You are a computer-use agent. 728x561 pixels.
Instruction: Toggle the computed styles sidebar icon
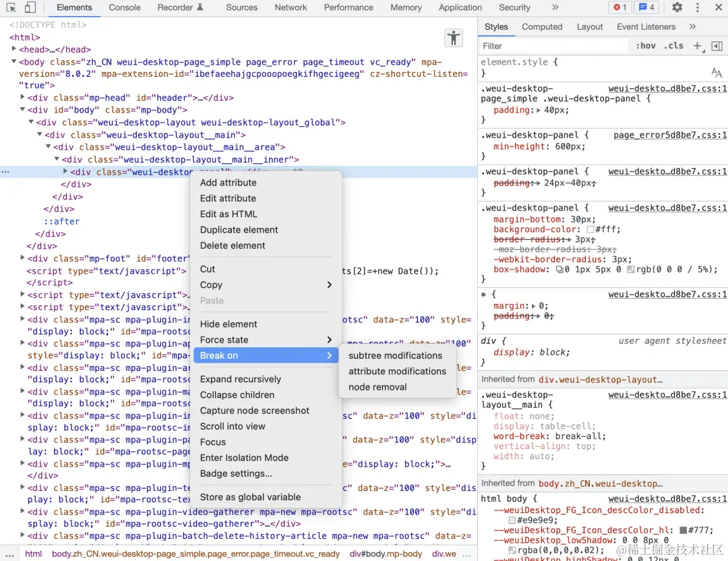point(717,45)
